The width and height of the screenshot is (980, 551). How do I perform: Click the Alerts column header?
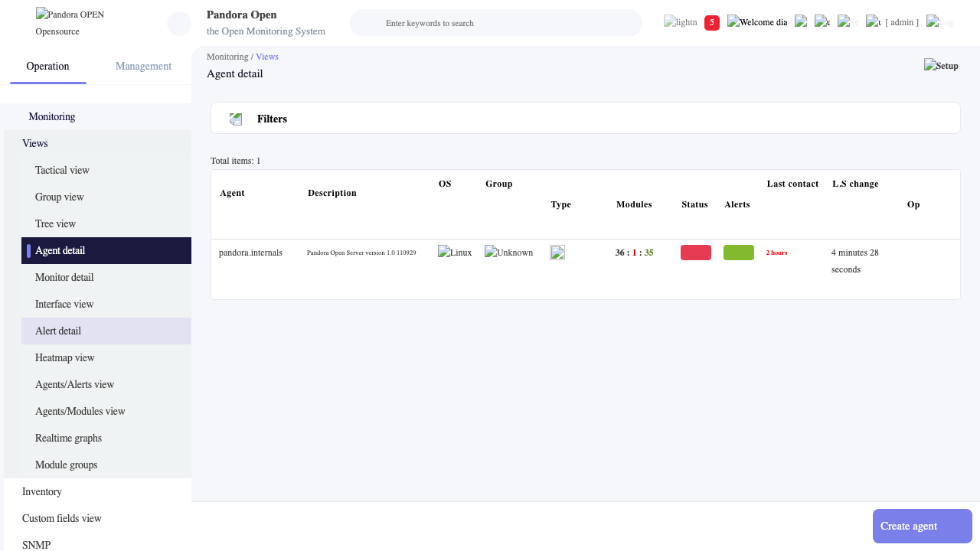tap(737, 204)
